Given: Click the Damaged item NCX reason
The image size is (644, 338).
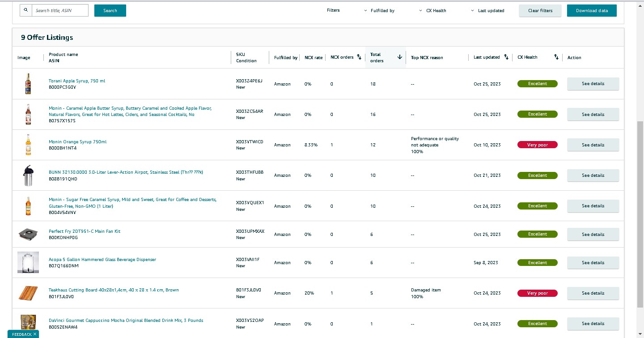Looking at the screenshot, I should 426,290.
